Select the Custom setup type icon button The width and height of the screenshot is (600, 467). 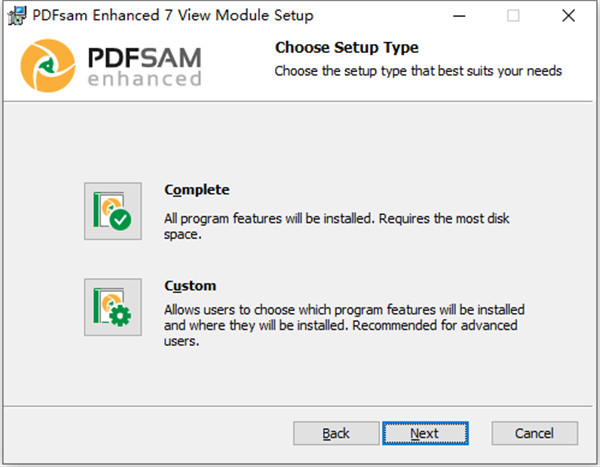click(113, 306)
